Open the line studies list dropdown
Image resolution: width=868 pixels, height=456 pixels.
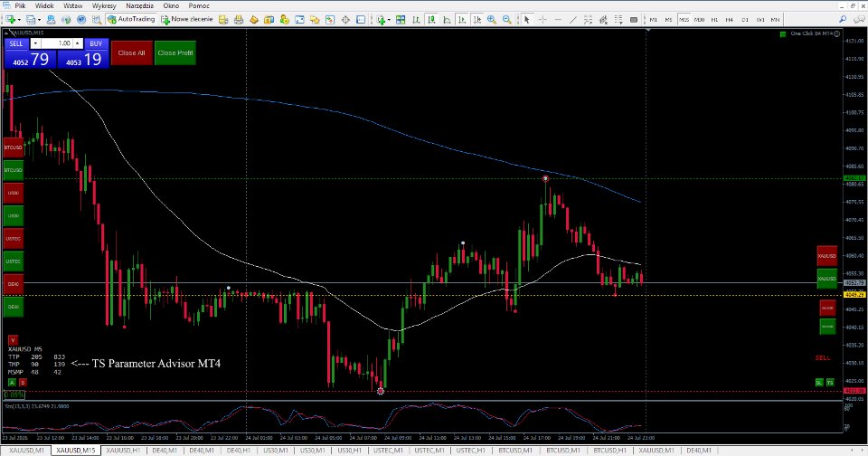point(618,19)
